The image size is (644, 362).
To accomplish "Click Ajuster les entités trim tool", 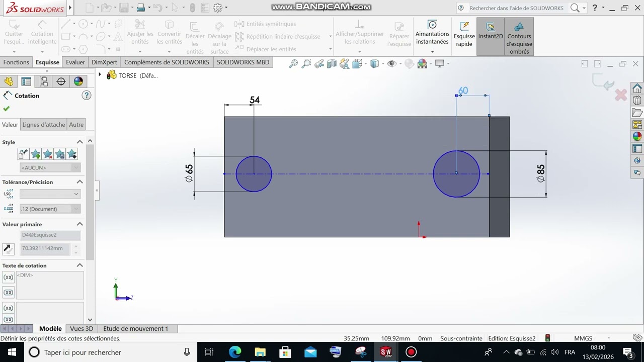I will pos(140,33).
